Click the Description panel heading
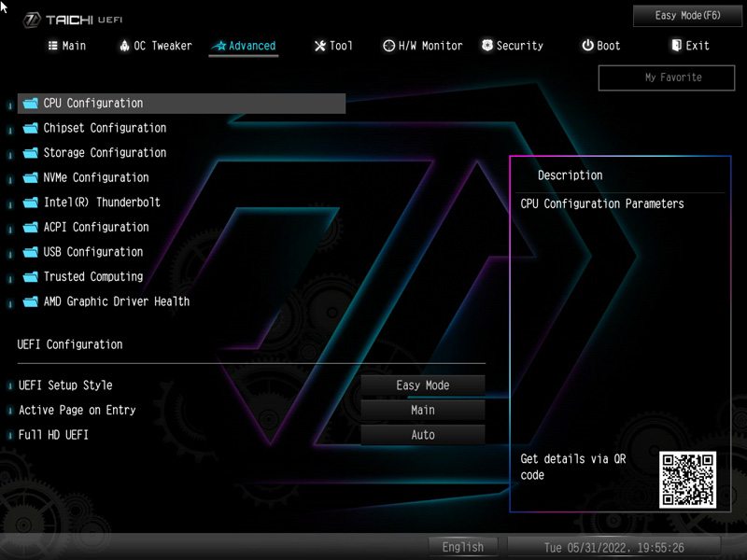The image size is (747, 560). pyautogui.click(x=571, y=175)
